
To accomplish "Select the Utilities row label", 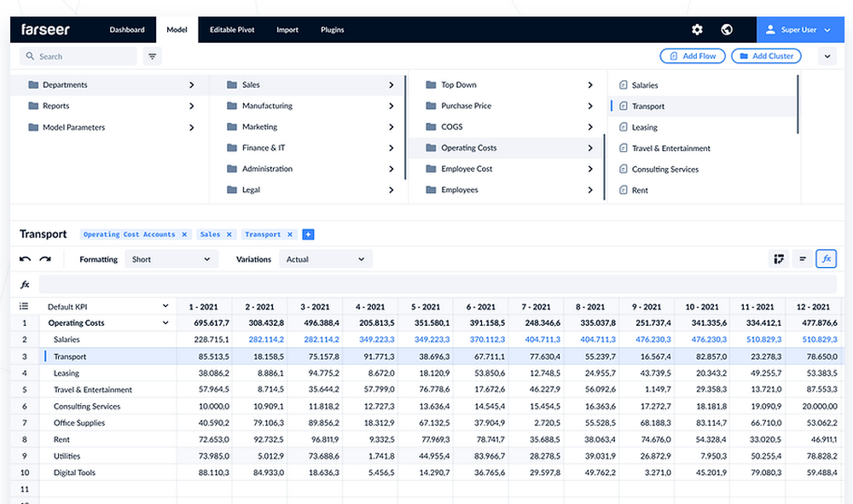I will point(67,456).
